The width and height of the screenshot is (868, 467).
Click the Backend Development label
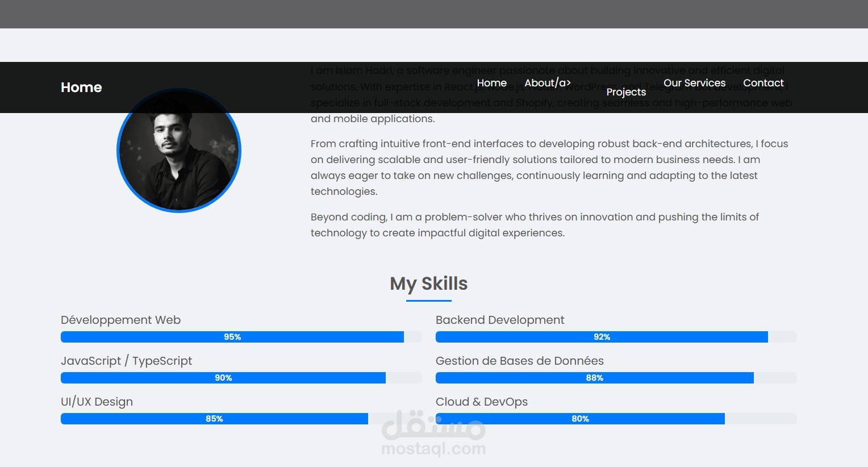(500, 320)
